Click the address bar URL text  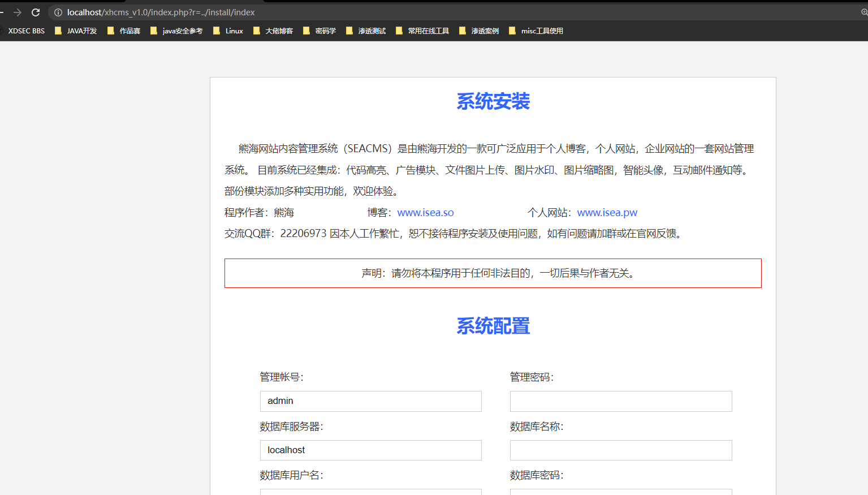coord(161,12)
